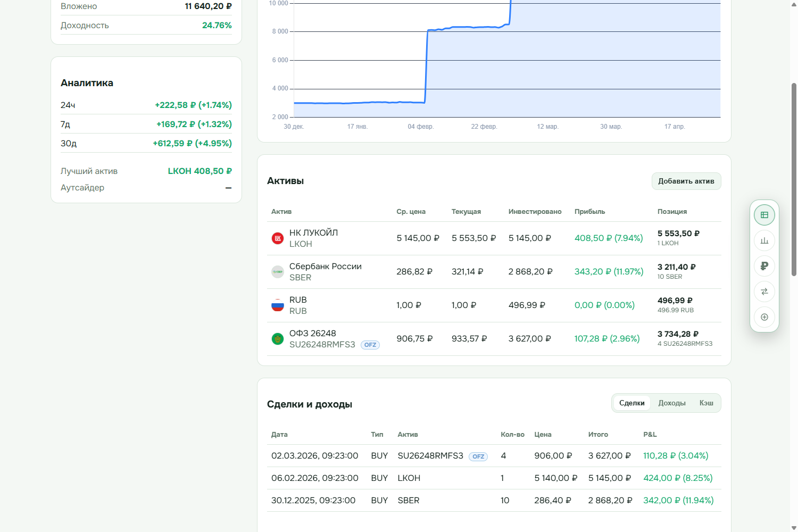
Task: Click LKOH asset in deals table
Action: tap(409, 478)
